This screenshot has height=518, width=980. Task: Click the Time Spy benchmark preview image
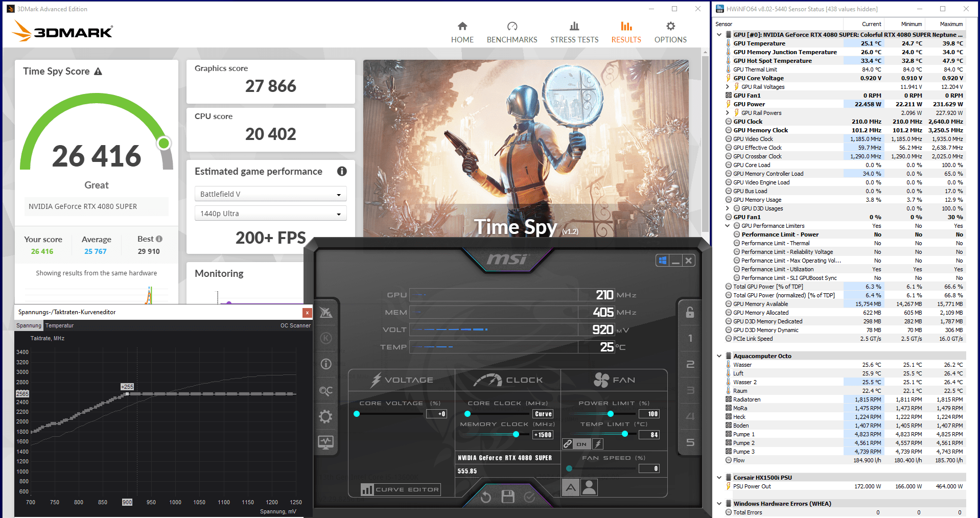pyautogui.click(x=526, y=148)
